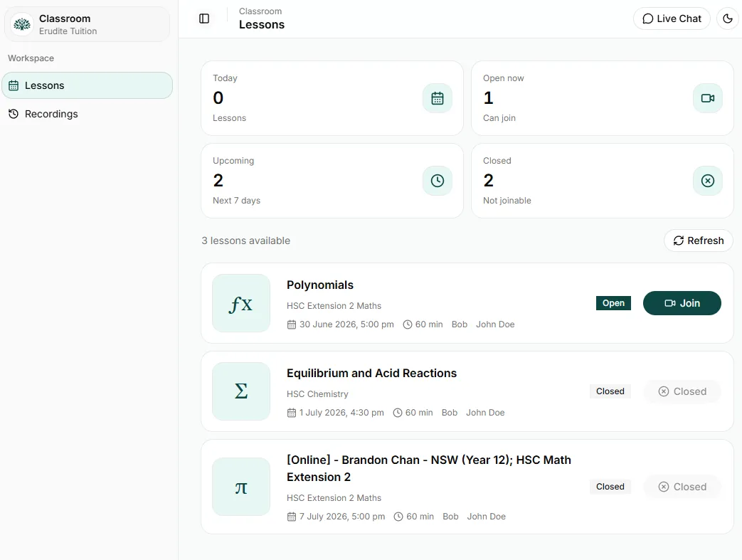742x560 pixels.
Task: Click 'HSC Chemistry' subject text
Action: (x=317, y=393)
